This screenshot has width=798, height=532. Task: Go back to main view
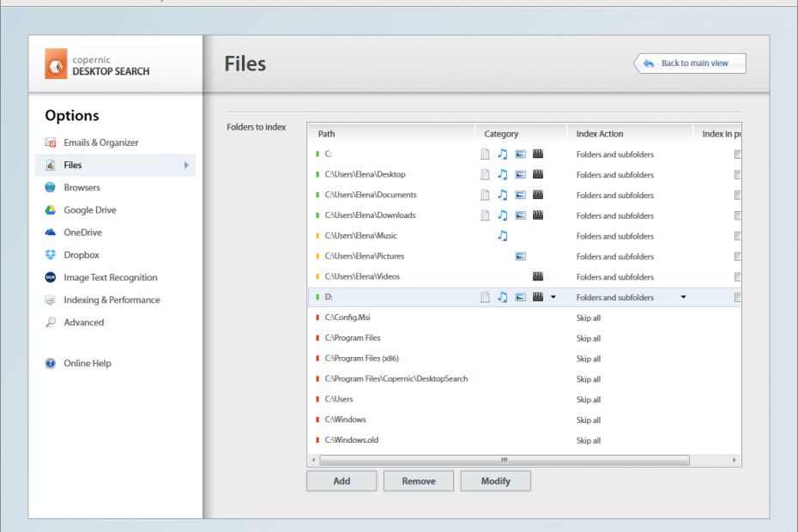point(690,63)
